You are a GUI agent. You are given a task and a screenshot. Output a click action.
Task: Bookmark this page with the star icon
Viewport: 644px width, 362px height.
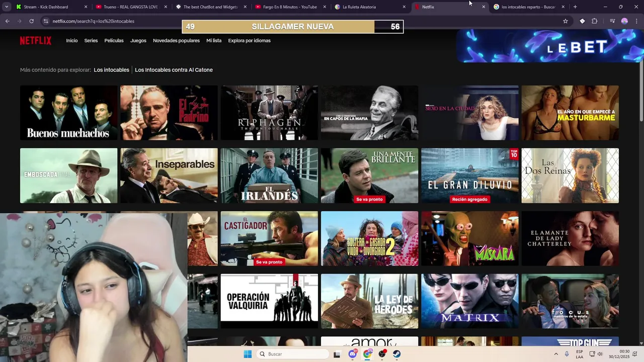(566, 21)
